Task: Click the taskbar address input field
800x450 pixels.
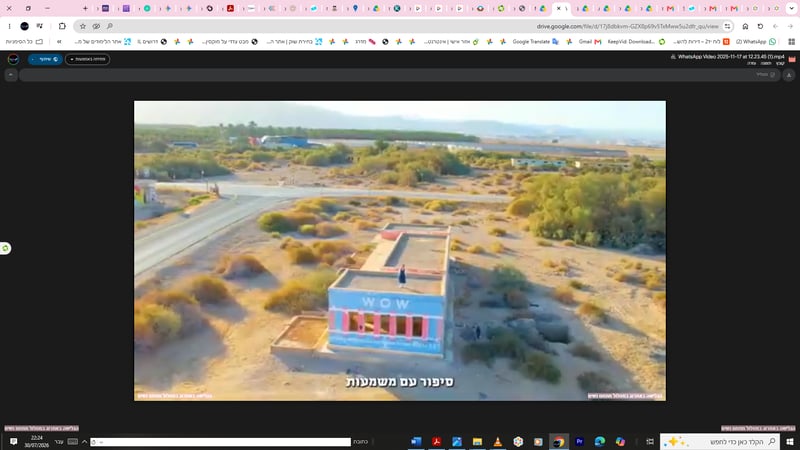Action: pos(220,442)
